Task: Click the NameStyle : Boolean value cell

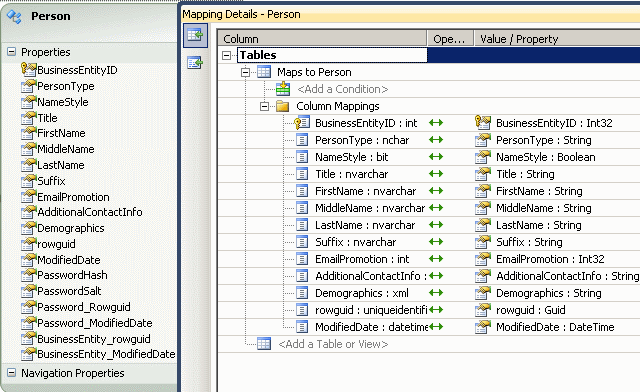Action: 546,157
